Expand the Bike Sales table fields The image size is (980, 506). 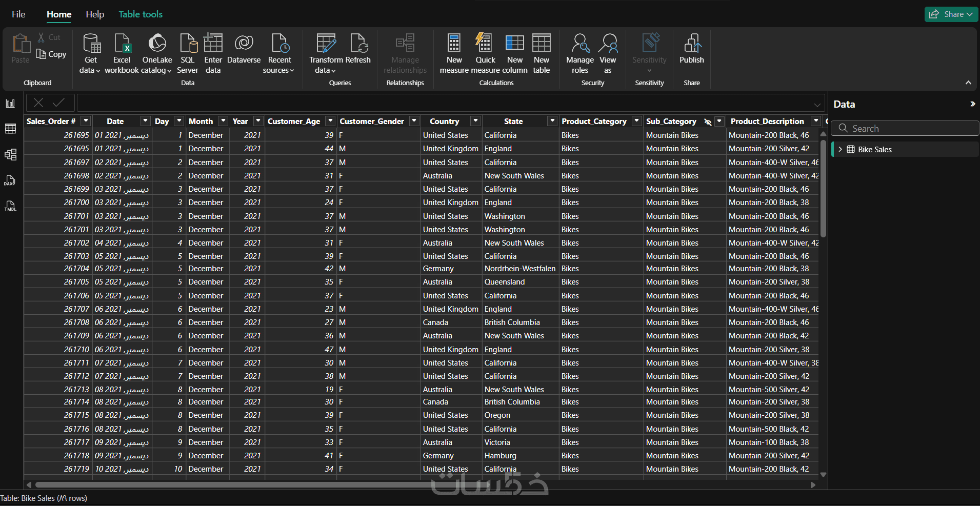click(x=840, y=150)
